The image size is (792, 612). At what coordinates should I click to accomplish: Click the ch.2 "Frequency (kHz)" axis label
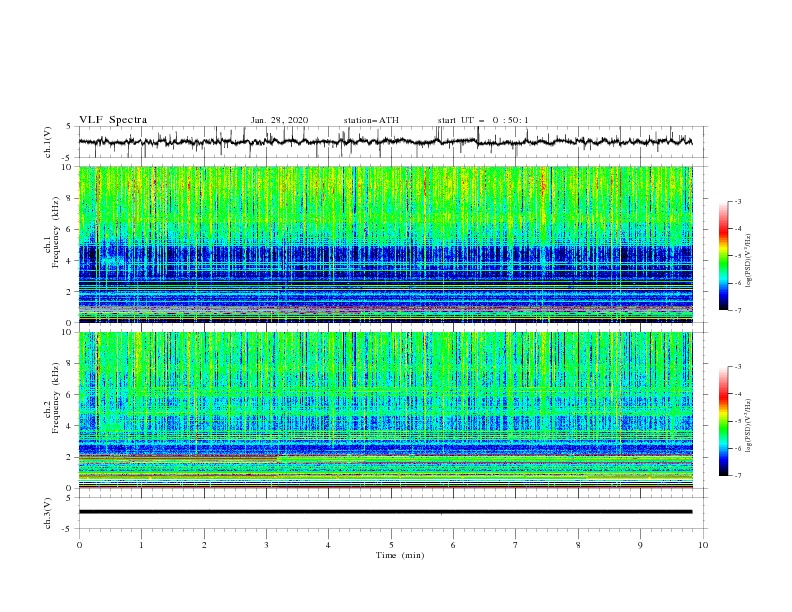56,398
